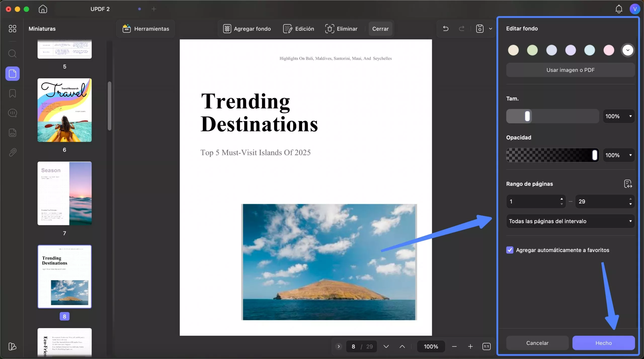
Task: Open the Tam. percentage dropdown
Action: click(x=619, y=116)
